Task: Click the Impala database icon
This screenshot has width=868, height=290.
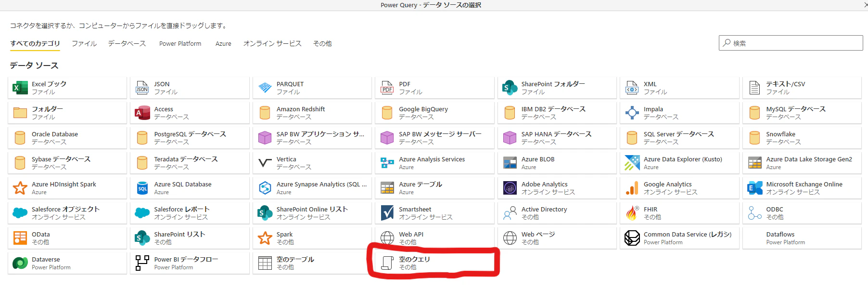Action: [x=632, y=113]
